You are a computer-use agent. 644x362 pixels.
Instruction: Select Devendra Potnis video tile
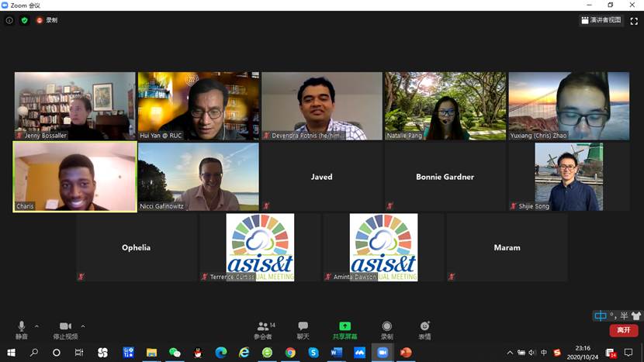[x=322, y=106]
